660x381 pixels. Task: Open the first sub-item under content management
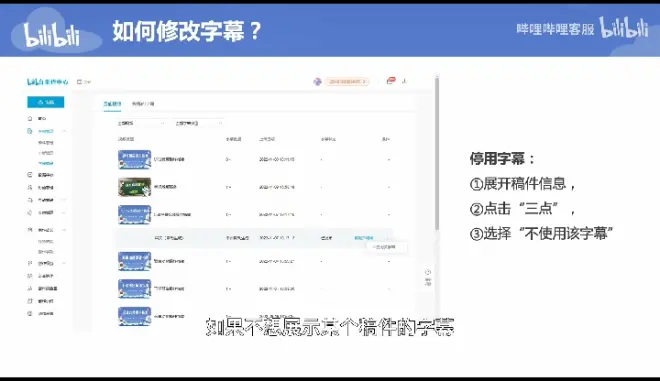[45, 143]
